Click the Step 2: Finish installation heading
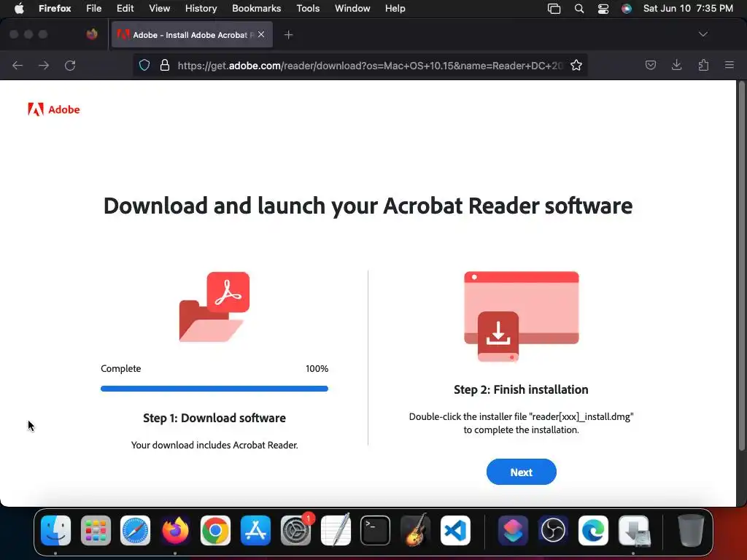This screenshot has width=747, height=560. (x=521, y=389)
